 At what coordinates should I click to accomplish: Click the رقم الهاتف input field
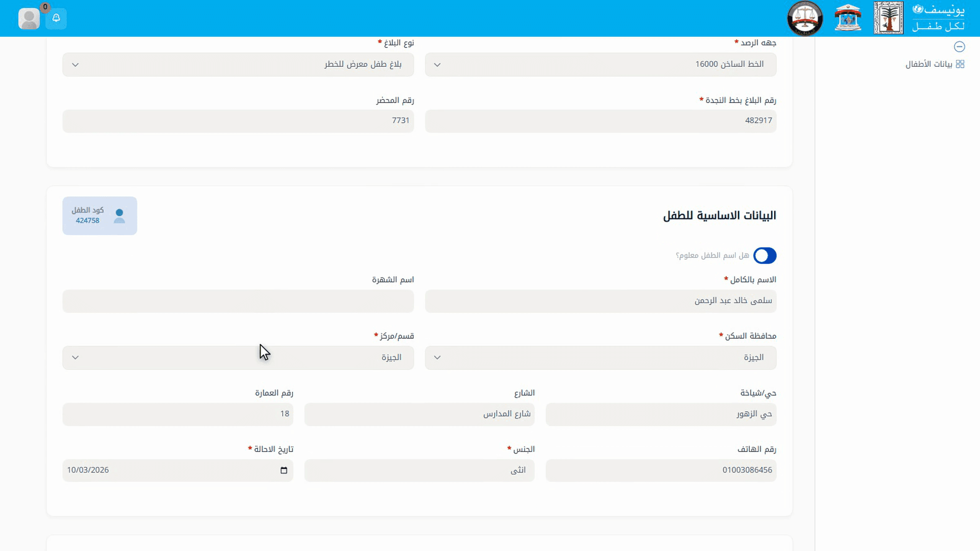[x=661, y=470]
